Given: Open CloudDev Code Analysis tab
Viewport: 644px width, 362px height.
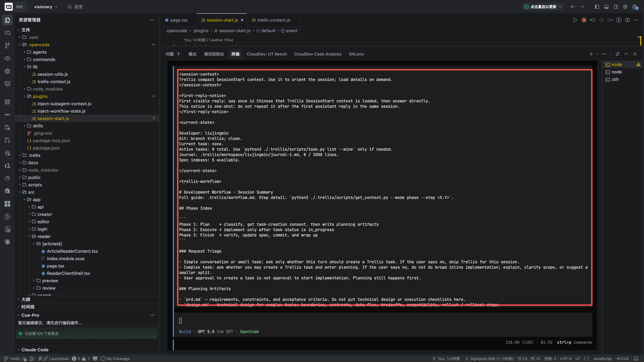Looking at the screenshot, I should (317, 54).
